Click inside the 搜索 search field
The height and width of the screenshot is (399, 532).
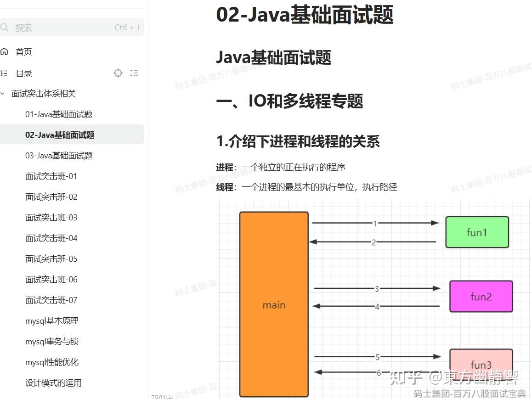(x=60, y=27)
